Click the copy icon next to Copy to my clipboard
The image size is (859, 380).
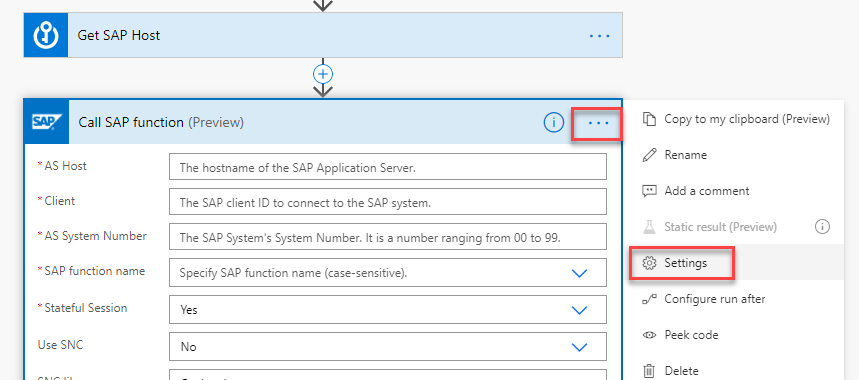tap(649, 119)
